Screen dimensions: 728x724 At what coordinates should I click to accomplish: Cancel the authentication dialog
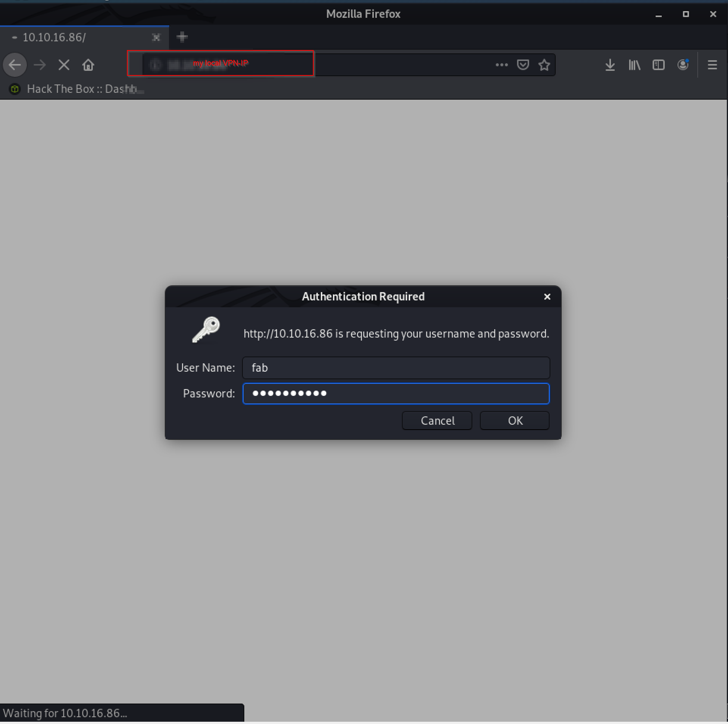pyautogui.click(x=437, y=421)
